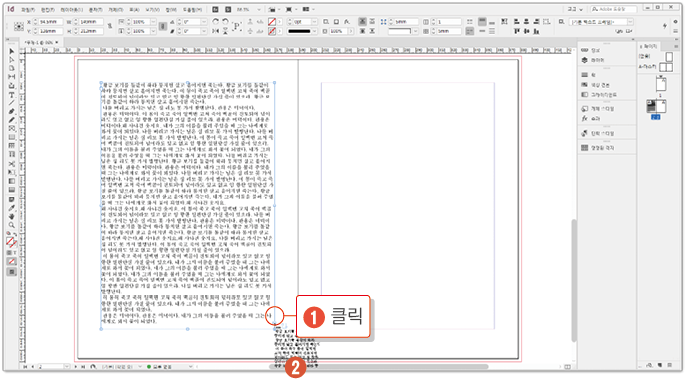Flip the selection horizontally
This screenshot has height=385, width=685.
216,31
